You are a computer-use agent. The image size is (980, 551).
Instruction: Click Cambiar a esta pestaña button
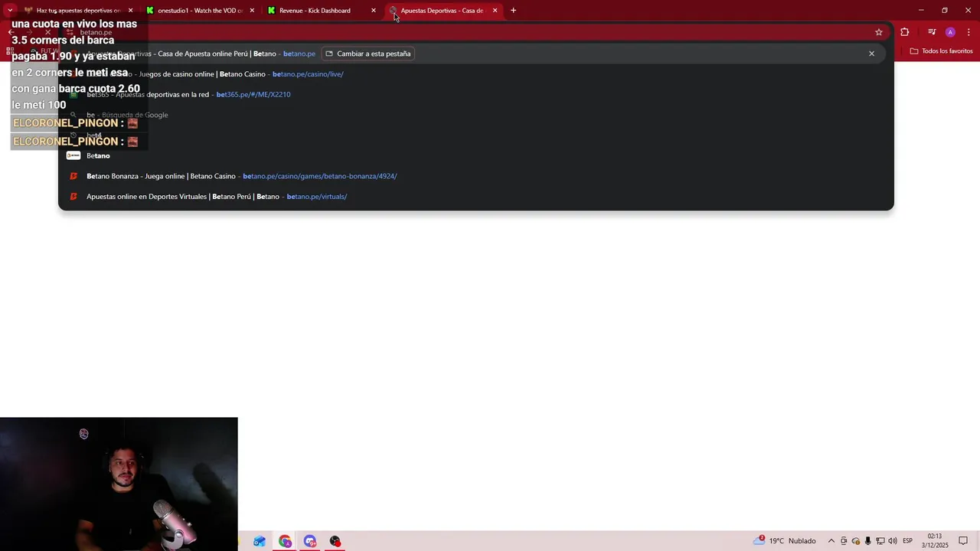point(368,54)
